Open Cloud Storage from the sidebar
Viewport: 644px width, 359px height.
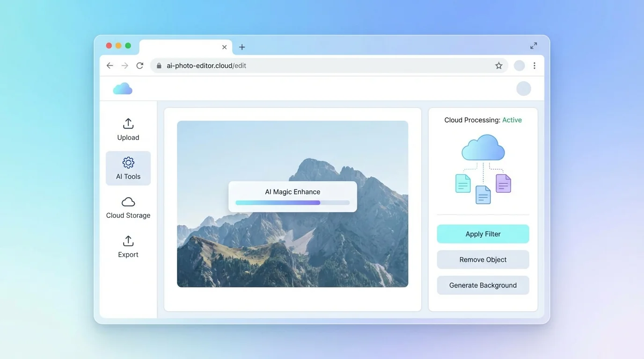click(x=128, y=208)
